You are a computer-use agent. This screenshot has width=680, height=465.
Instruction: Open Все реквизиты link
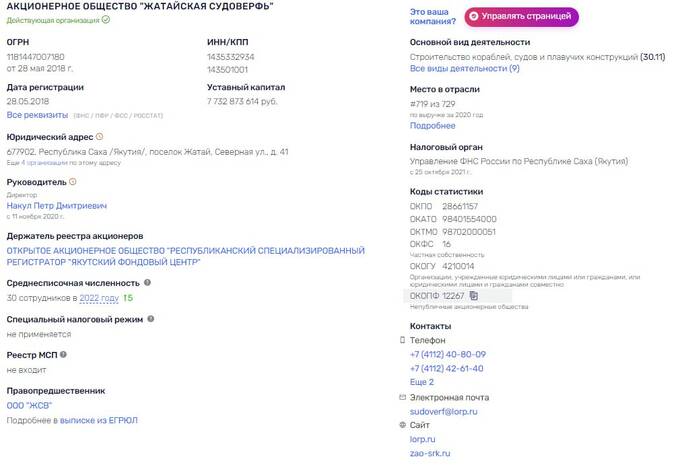tap(37, 115)
